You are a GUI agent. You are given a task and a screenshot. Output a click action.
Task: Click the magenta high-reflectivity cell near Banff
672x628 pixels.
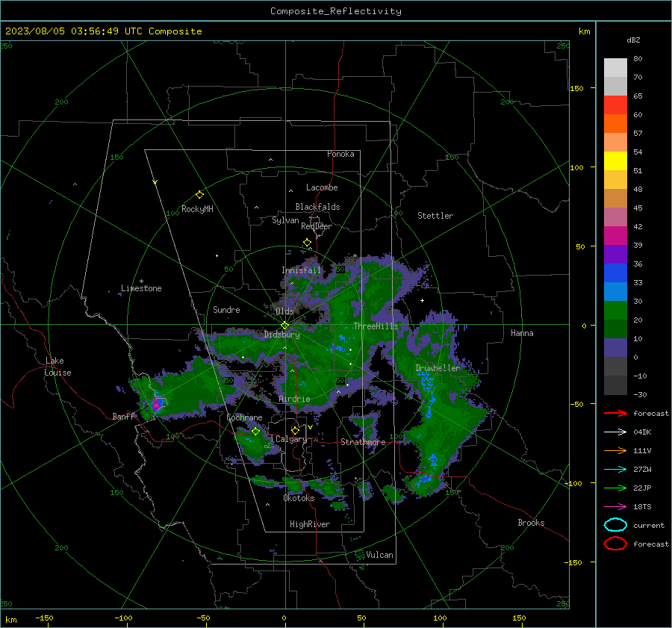click(x=157, y=404)
